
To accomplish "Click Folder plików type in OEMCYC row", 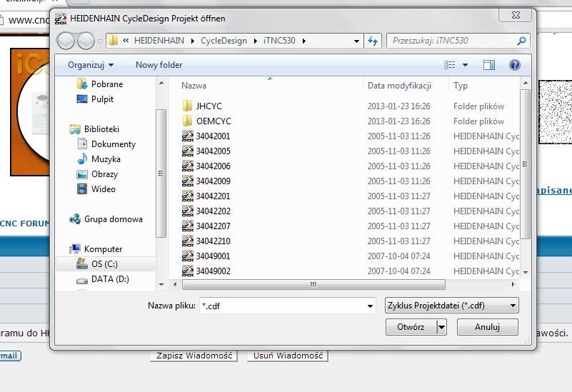I will point(478,121).
